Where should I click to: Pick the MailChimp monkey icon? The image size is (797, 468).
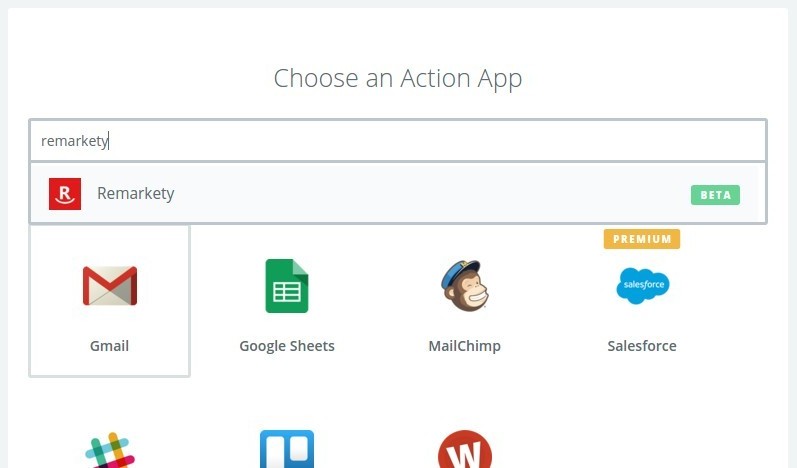(x=465, y=286)
